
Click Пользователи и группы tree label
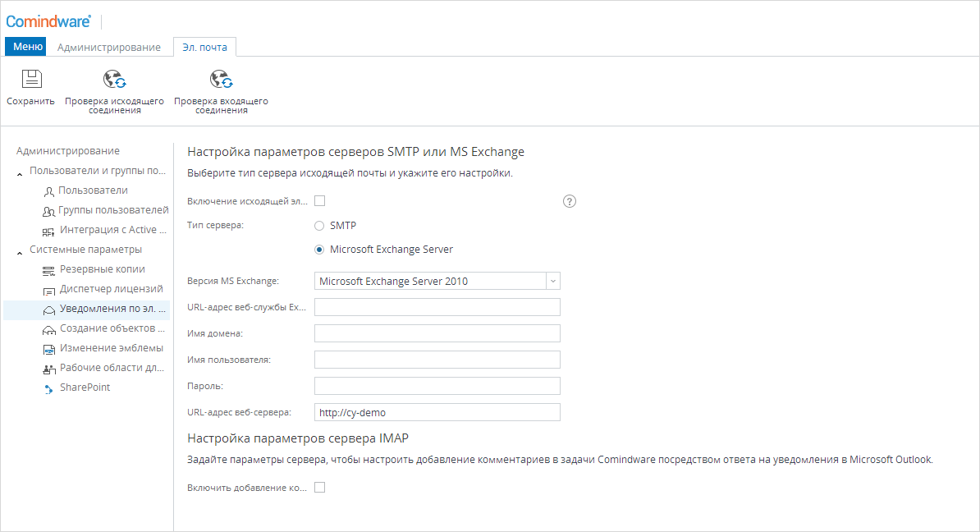(x=98, y=171)
